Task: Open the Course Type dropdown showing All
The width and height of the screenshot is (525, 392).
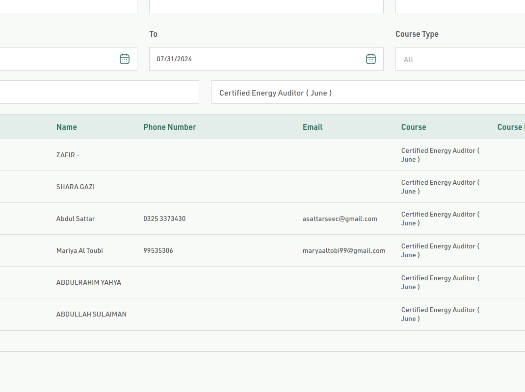Action: (460, 59)
